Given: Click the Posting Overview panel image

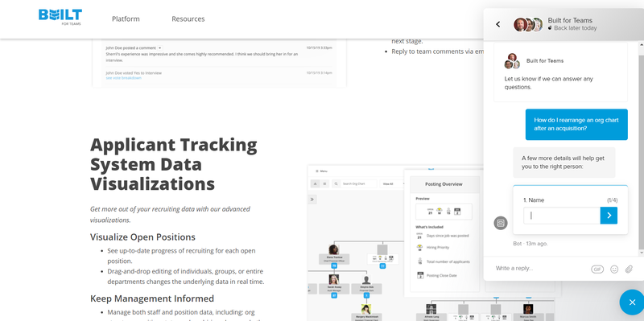Looking at the screenshot, I should 444,233.
